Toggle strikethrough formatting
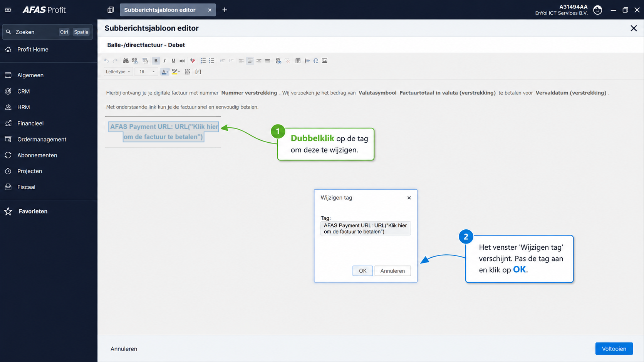Viewport: 644px width, 362px height. [182, 61]
